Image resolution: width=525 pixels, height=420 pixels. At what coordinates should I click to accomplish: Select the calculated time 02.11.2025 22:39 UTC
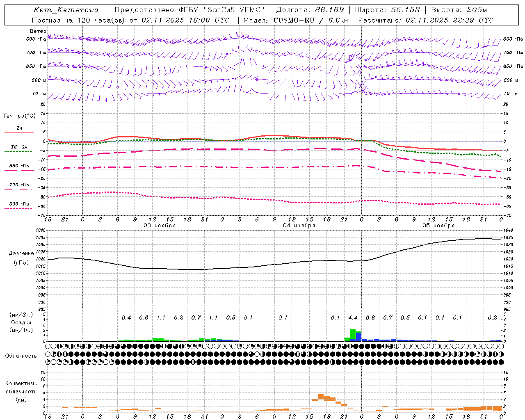[450, 20]
